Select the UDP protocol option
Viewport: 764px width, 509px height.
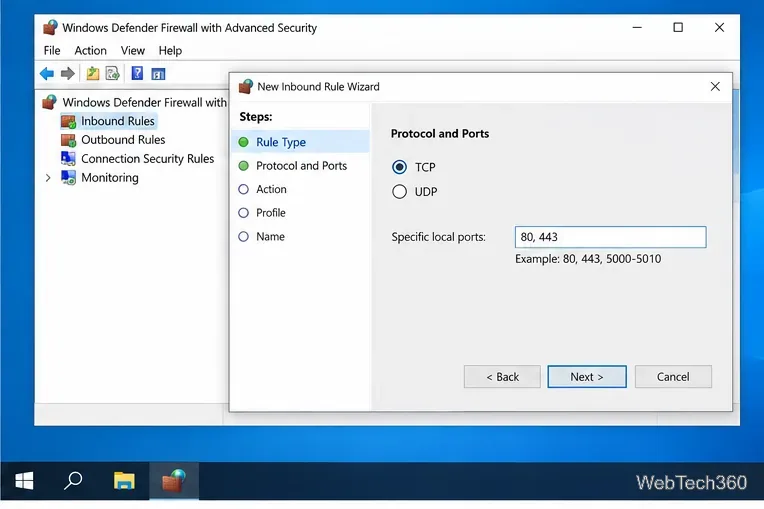[x=400, y=192]
